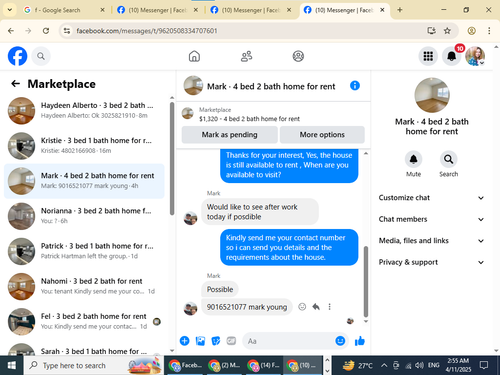Expand the Chat members section
Image resolution: width=500 pixels, height=375 pixels.
click(x=431, y=219)
